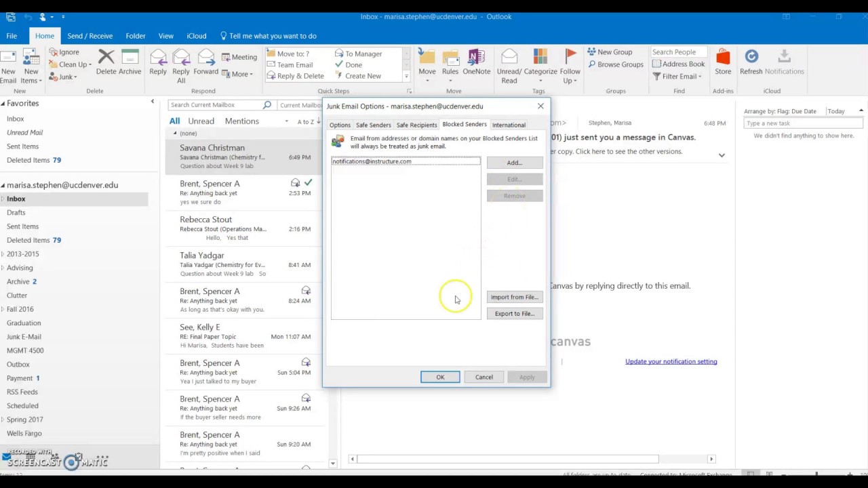The height and width of the screenshot is (488, 868).
Task: Expand the Quick Steps gallery
Action: (x=406, y=76)
